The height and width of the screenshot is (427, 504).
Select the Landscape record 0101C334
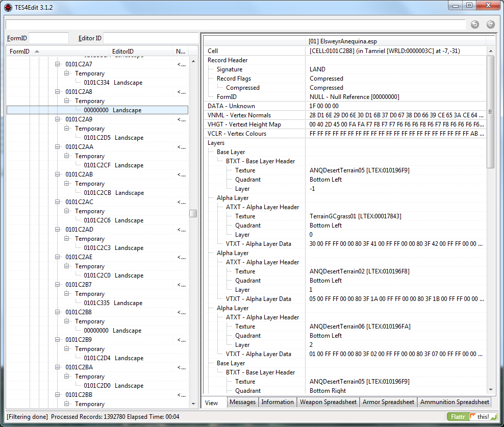[x=97, y=82]
